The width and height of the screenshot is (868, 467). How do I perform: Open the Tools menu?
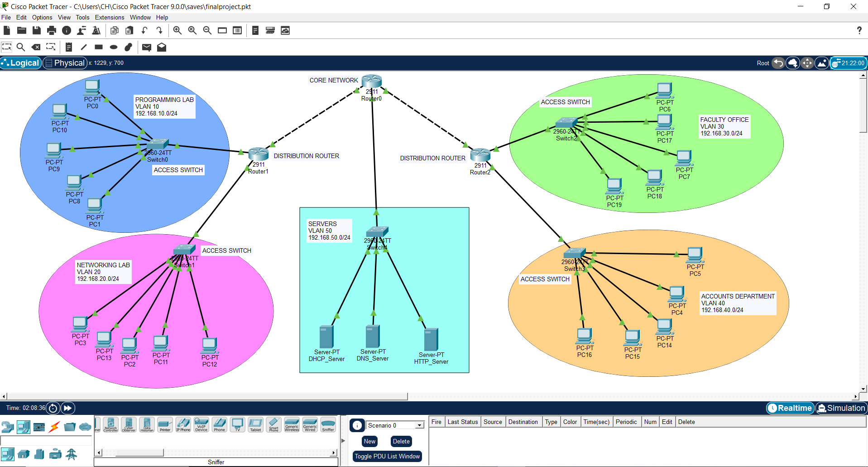point(82,17)
